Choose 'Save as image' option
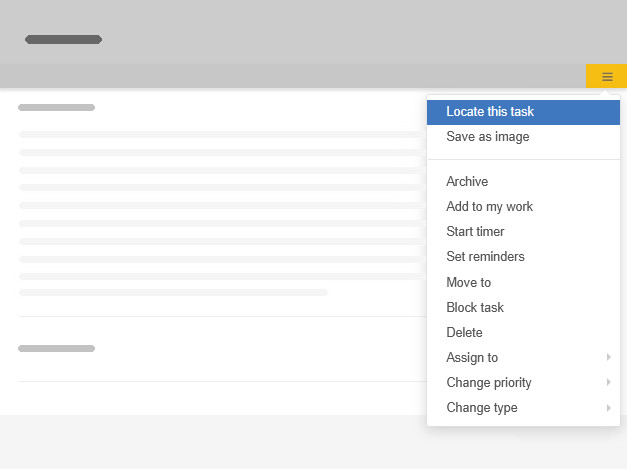The image size is (627, 469). pyautogui.click(x=488, y=137)
